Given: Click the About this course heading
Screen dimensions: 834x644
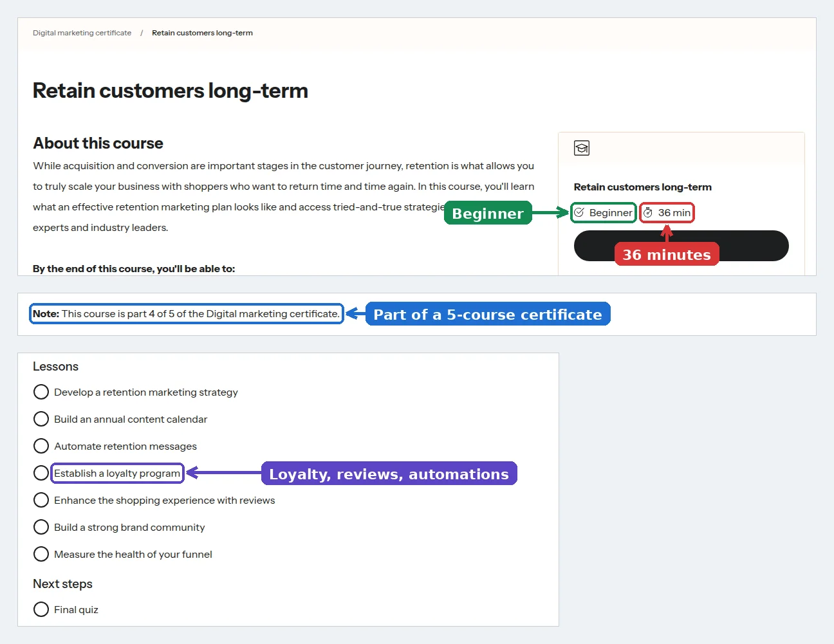Looking at the screenshot, I should click(98, 143).
